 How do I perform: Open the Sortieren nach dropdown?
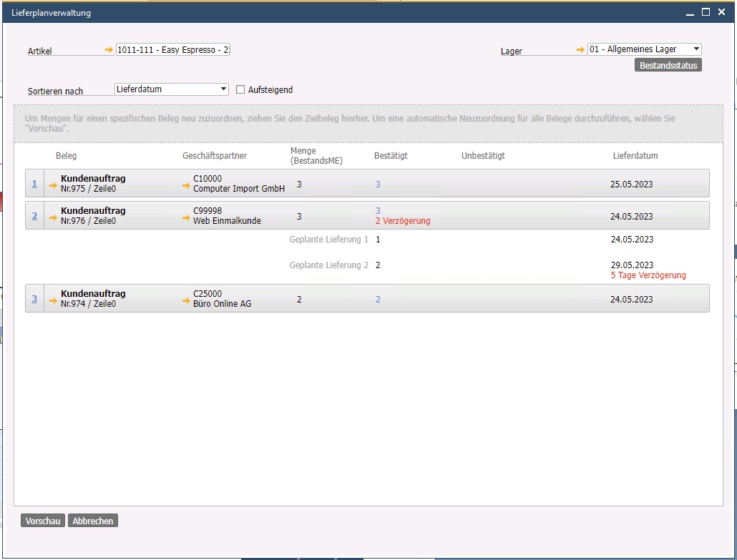coord(224,89)
